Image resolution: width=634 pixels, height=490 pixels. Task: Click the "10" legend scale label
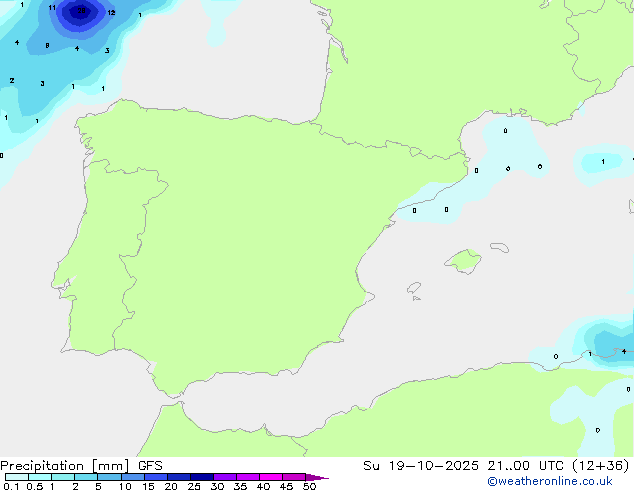tap(125, 486)
